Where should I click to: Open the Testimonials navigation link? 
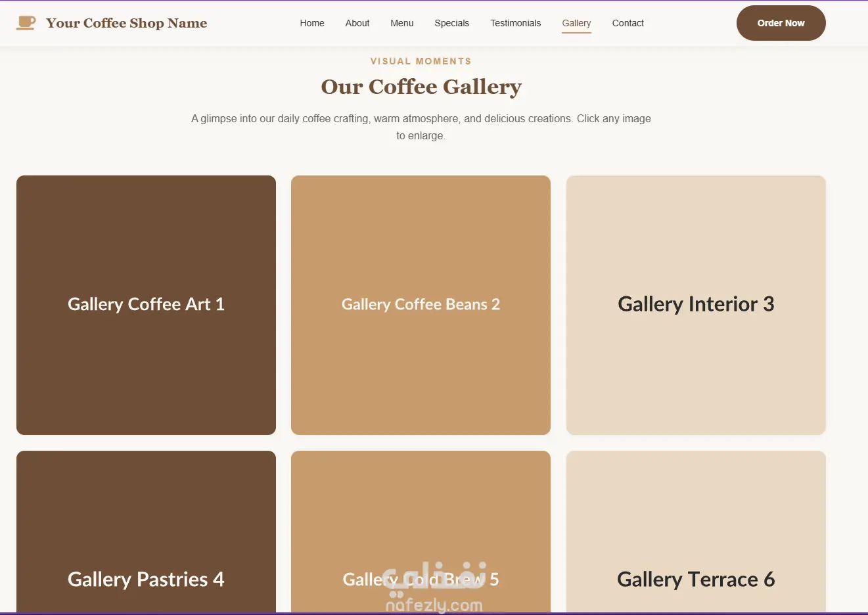(516, 23)
